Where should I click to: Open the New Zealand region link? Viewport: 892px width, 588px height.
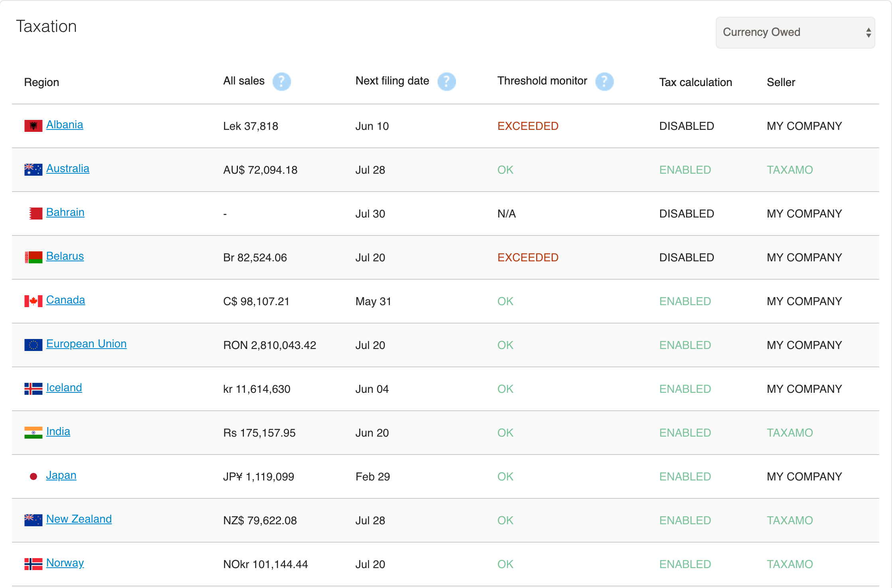tap(79, 519)
